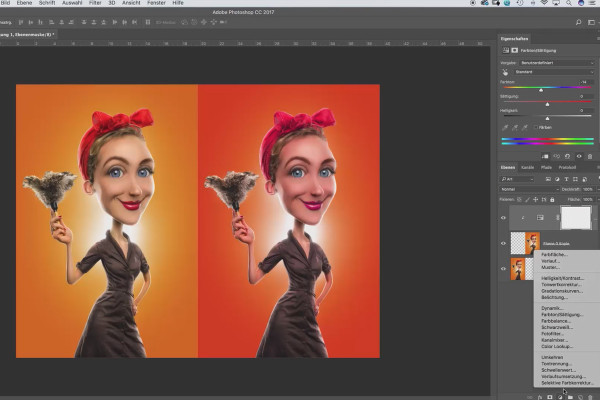The width and height of the screenshot is (600, 400).
Task: Click the auto-align layers icon in options bar
Action: pos(148,22)
